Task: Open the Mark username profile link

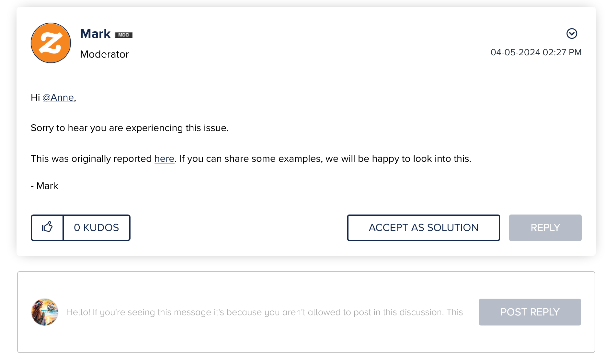Action: tap(95, 34)
